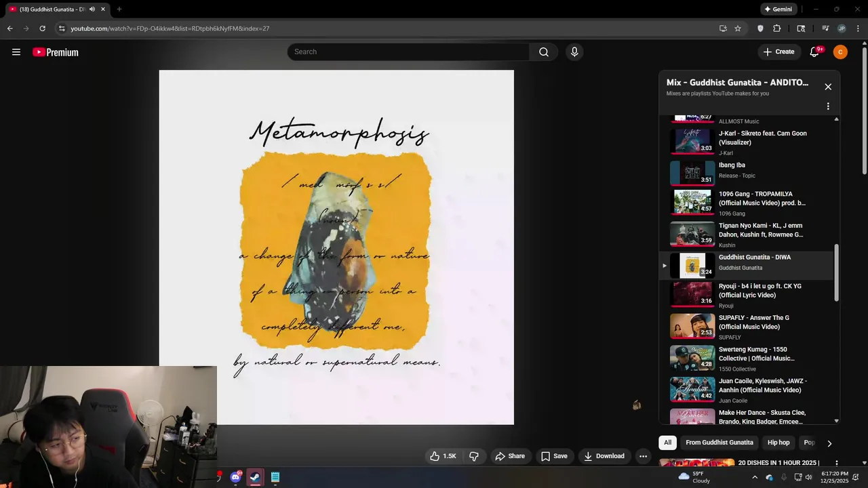The height and width of the screenshot is (488, 868).
Task: View site information icon in address bar
Action: [x=62, y=28]
